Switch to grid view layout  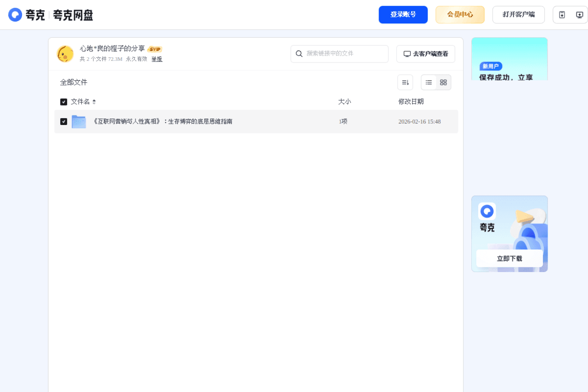[x=443, y=82]
